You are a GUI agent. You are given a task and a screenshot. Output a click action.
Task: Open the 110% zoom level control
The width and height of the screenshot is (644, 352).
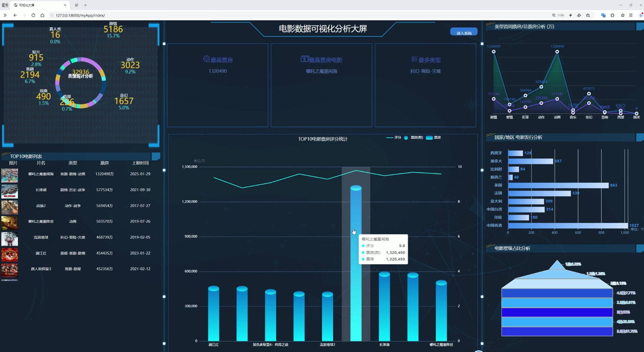coord(558,15)
